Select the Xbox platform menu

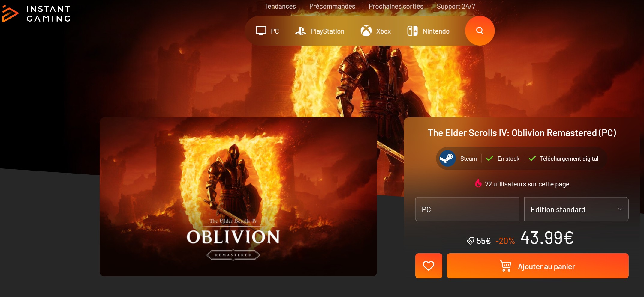(375, 31)
